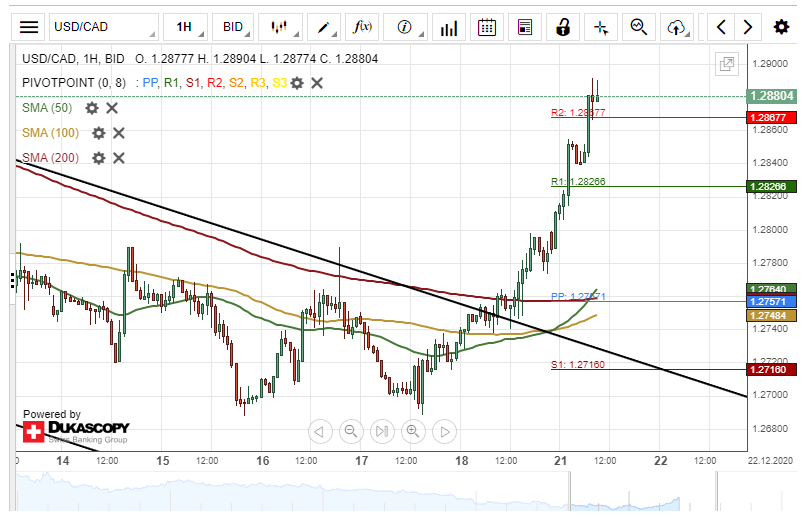Click the SMA (50) label
This screenshot has height=521, width=803.
pyautogui.click(x=47, y=108)
